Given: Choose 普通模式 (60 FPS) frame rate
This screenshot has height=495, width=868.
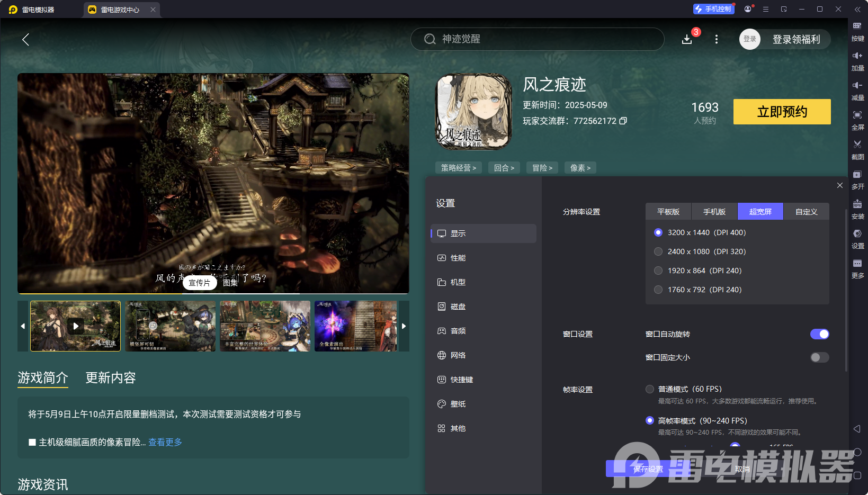Looking at the screenshot, I should tap(650, 389).
